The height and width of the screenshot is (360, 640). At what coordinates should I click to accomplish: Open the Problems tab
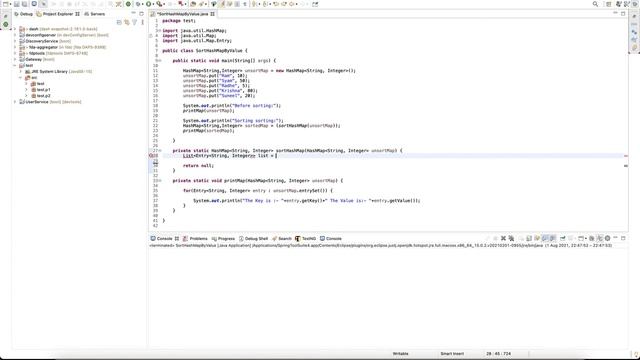click(195, 238)
